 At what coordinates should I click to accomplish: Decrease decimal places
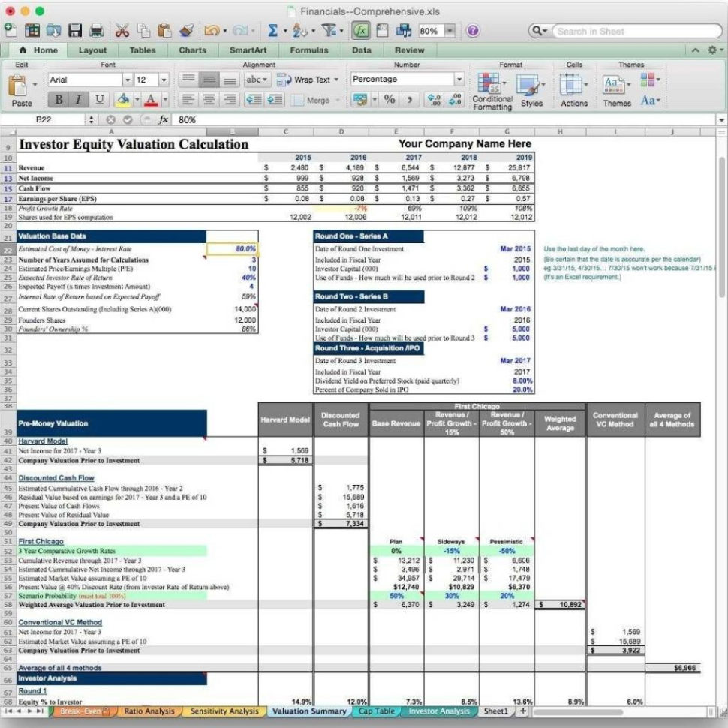(454, 99)
